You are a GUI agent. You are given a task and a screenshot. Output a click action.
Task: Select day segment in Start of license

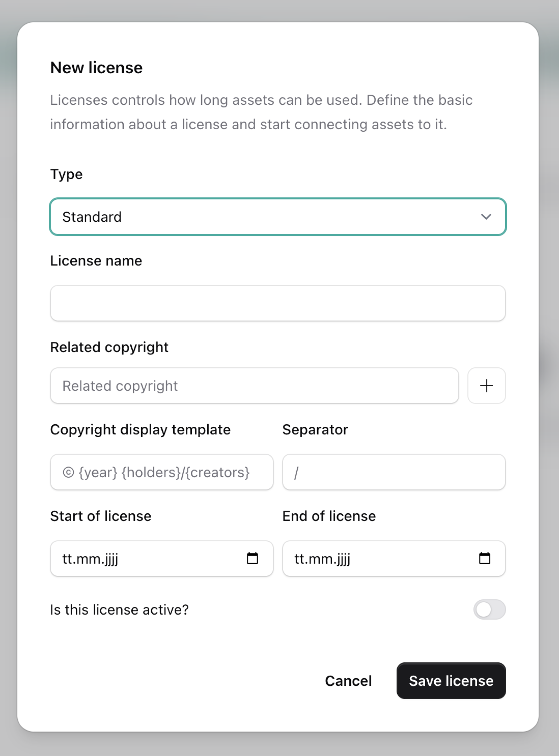pyautogui.click(x=66, y=559)
